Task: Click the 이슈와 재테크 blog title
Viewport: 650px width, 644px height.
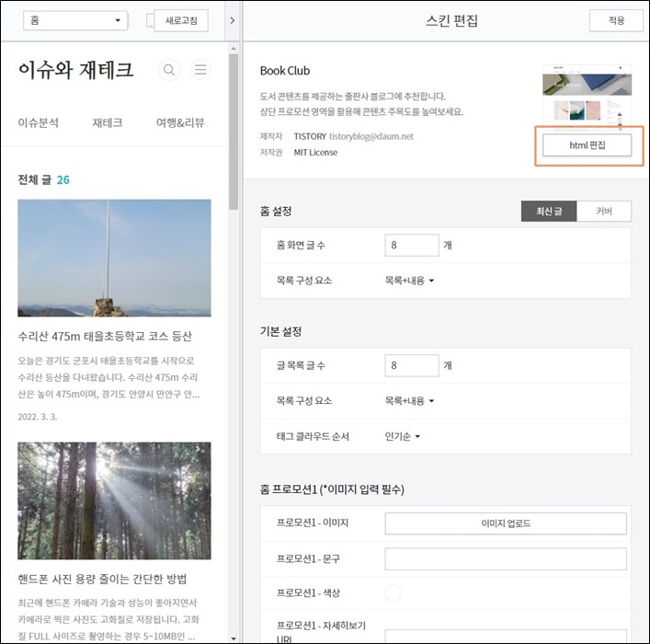Action: [x=76, y=70]
